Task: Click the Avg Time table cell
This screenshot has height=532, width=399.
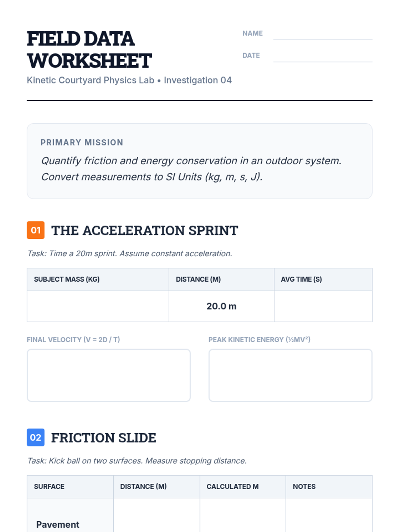Action: pyautogui.click(x=323, y=306)
